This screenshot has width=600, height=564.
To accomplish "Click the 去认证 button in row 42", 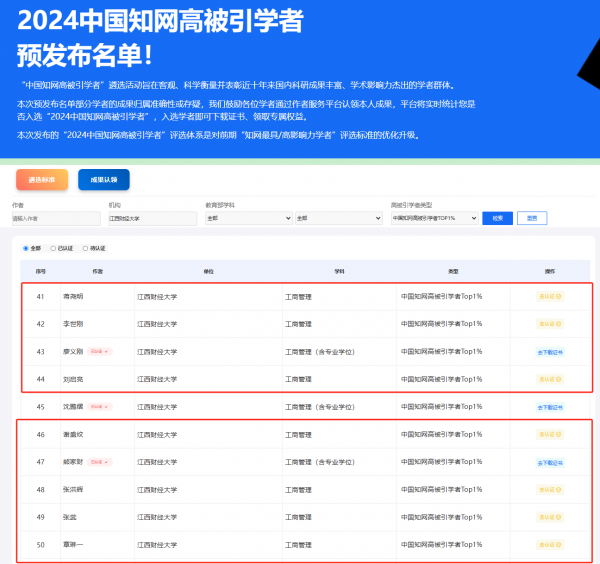I will 550,324.
